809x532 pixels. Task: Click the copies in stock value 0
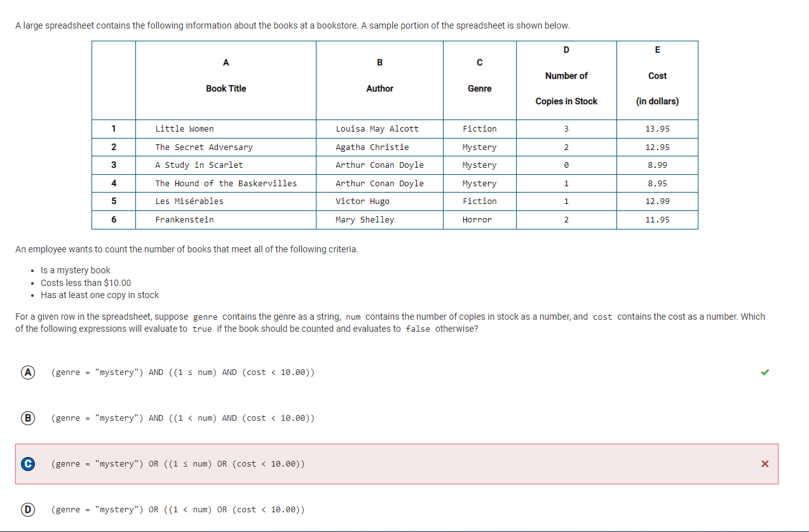coord(566,165)
